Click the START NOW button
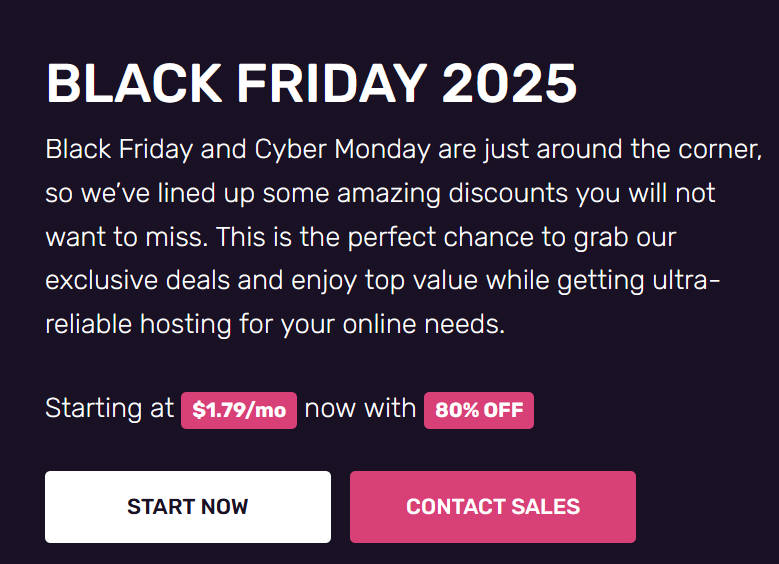The height and width of the screenshot is (564, 779). (x=187, y=507)
